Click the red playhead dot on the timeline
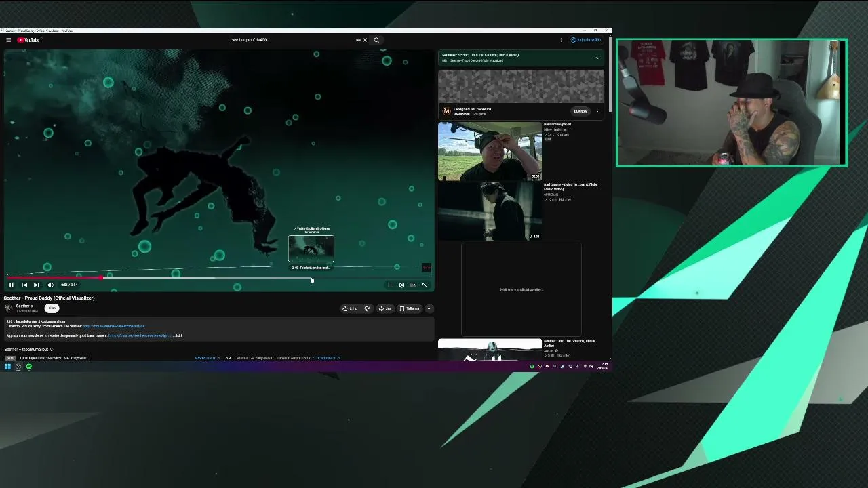868x488 pixels. [102, 278]
